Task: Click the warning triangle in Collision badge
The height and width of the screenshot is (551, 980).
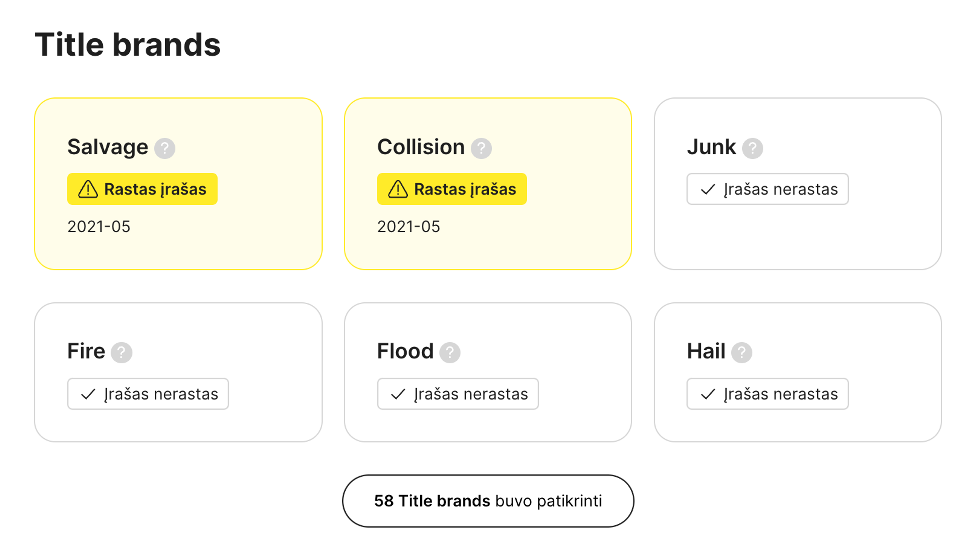Action: pyautogui.click(x=398, y=189)
